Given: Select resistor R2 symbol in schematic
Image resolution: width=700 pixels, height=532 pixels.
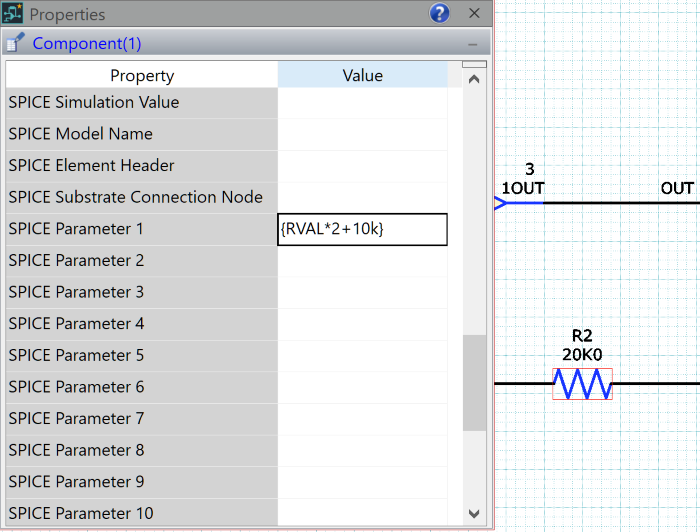Looking at the screenshot, I should pos(582,384).
